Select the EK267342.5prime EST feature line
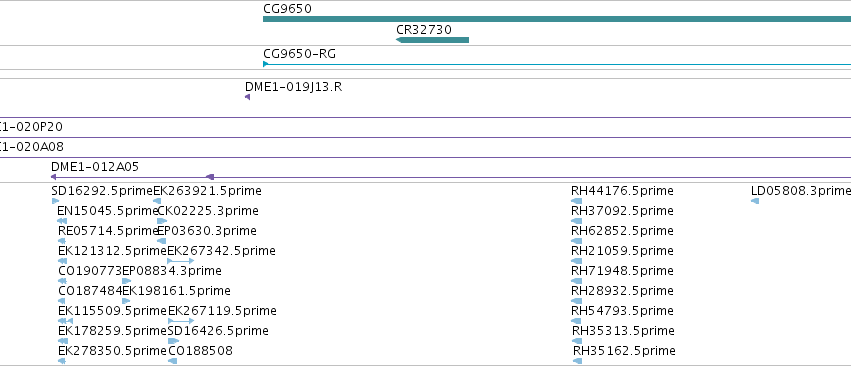 coord(181,261)
